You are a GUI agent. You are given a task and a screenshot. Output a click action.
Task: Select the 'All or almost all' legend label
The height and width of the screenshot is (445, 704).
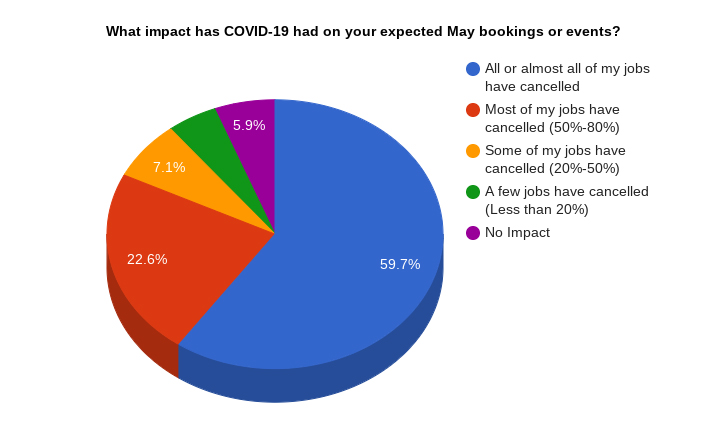(x=567, y=77)
